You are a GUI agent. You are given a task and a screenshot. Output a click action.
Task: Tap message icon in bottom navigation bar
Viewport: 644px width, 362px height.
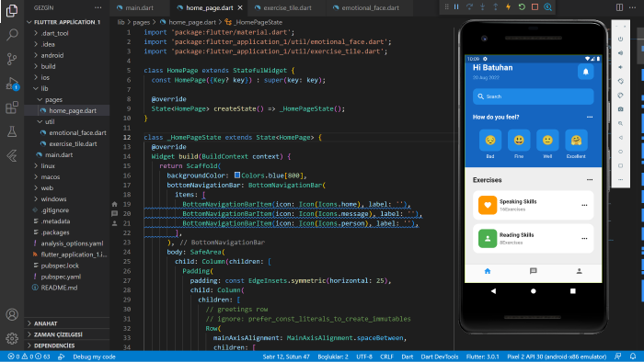[533, 271]
